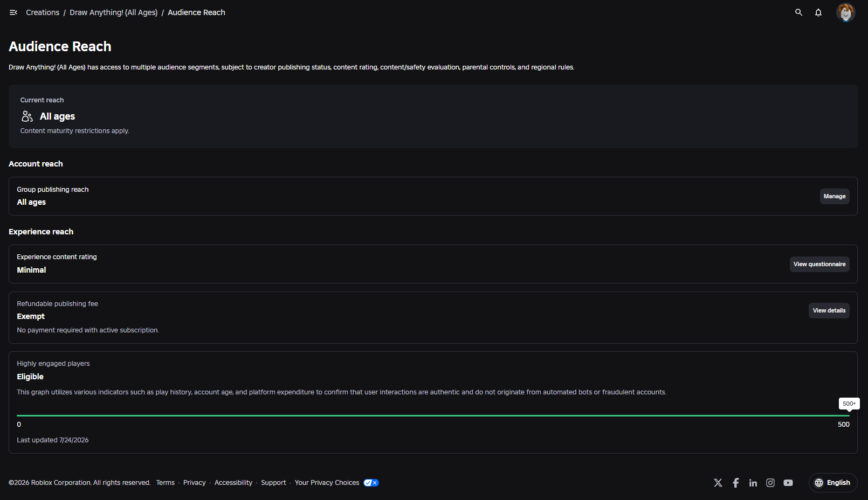Go to Creations breadcrumb
Viewport: 868px width, 500px height.
click(43, 12)
